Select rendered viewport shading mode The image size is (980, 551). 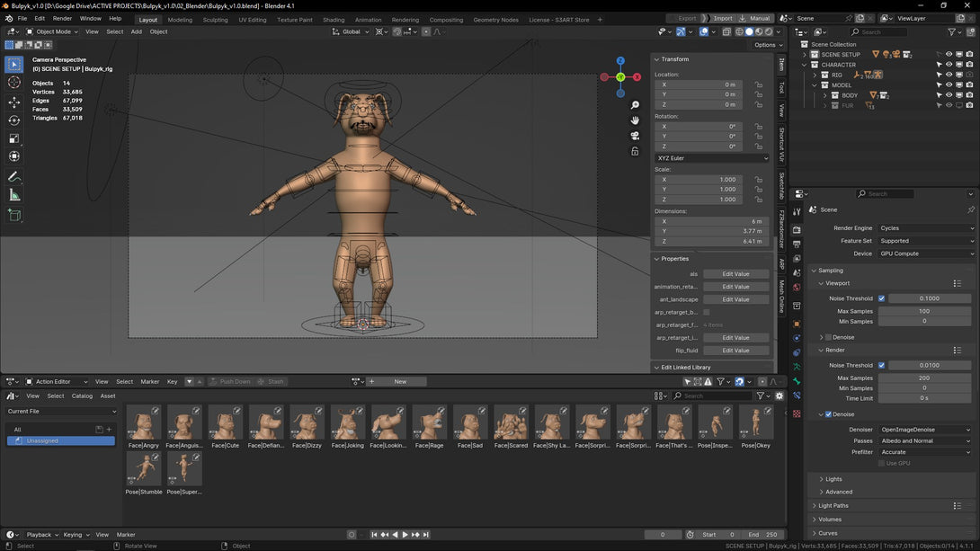pos(769,31)
